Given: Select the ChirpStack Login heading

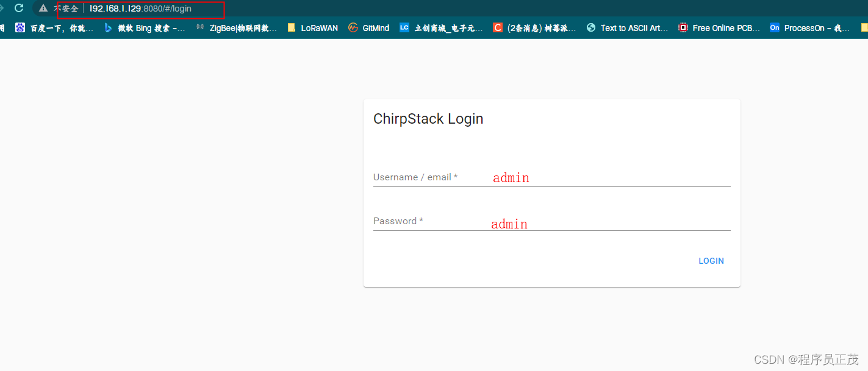Looking at the screenshot, I should tap(428, 119).
